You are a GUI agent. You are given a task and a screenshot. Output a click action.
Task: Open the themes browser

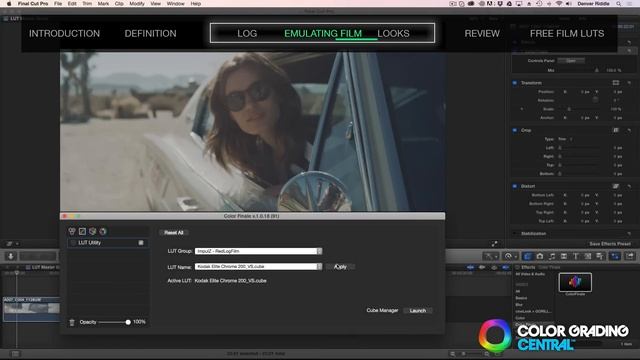click(600, 256)
